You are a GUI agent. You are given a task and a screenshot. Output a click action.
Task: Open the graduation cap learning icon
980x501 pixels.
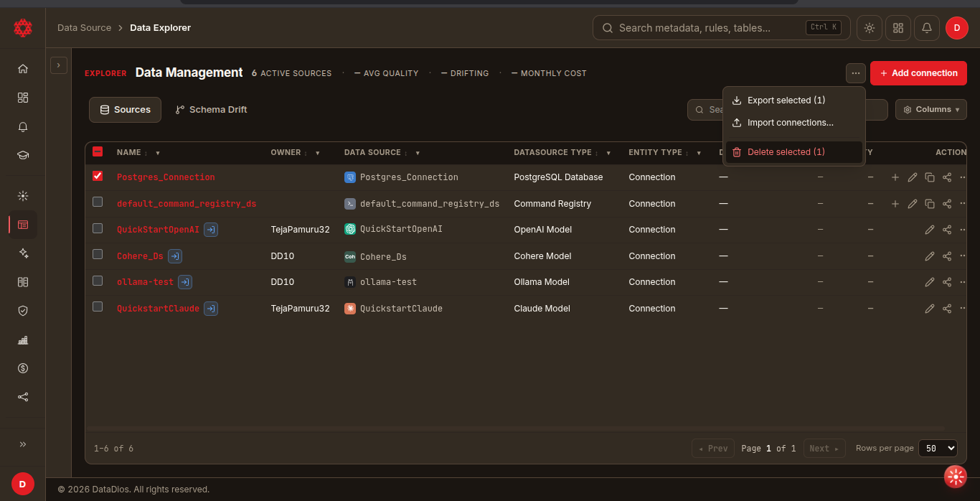pyautogui.click(x=23, y=155)
